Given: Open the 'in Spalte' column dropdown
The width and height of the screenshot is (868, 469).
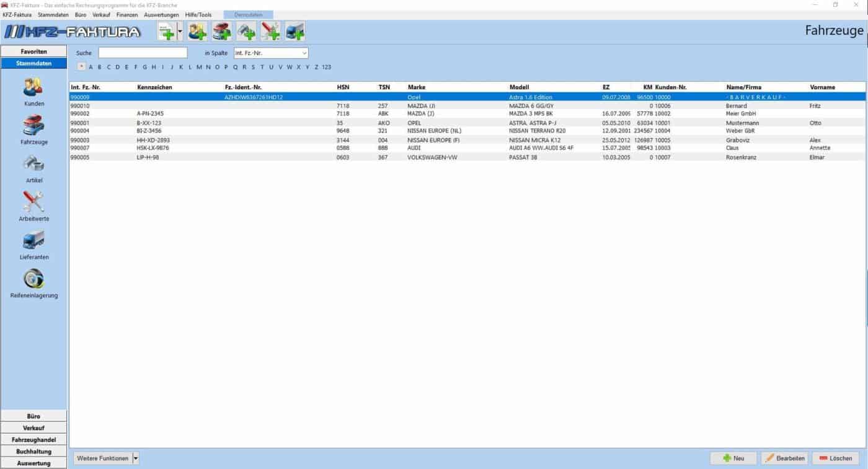Looking at the screenshot, I should pyautogui.click(x=271, y=53).
